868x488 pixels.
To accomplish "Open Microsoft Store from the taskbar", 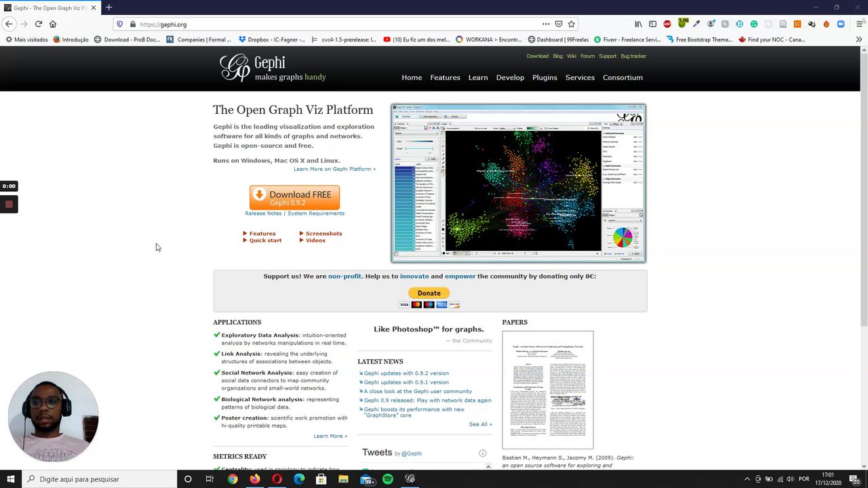I will 321,479.
